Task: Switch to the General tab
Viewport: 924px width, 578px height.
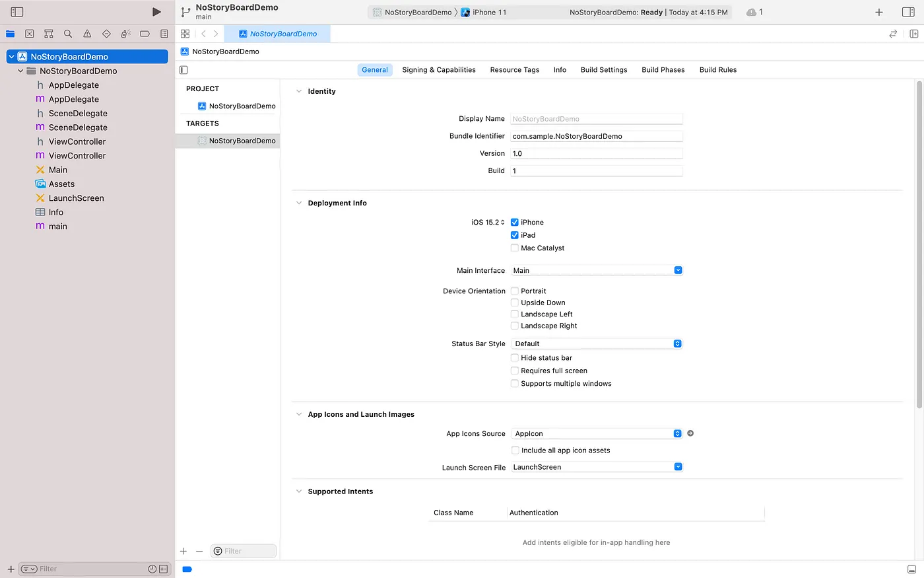Action: pos(375,70)
